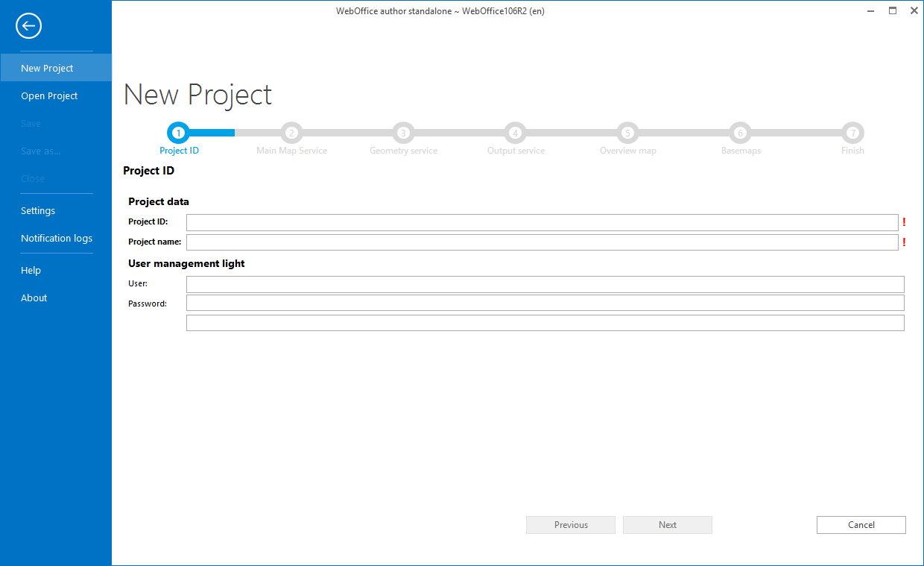Click the 'Overview map' step label
This screenshot has width=924, height=566.
628,151
